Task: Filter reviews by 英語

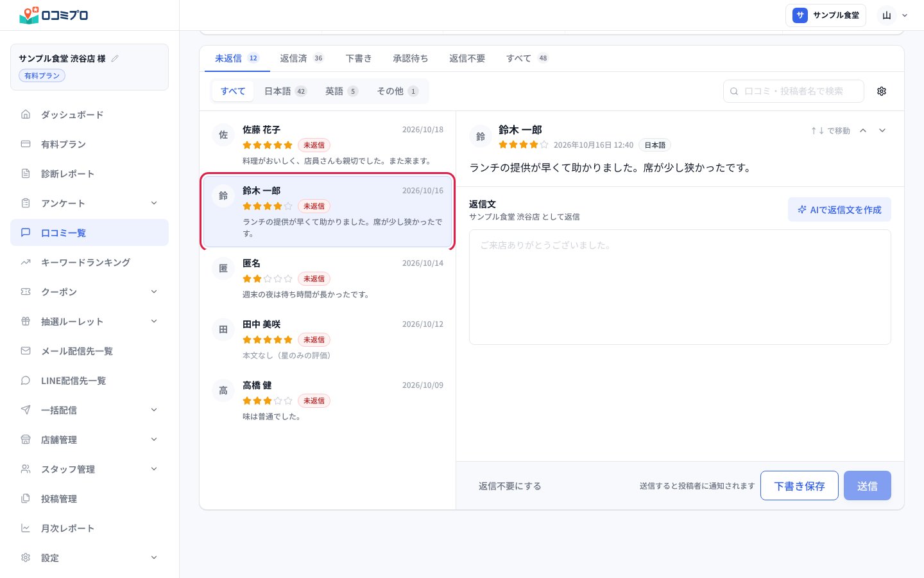Action: point(341,91)
